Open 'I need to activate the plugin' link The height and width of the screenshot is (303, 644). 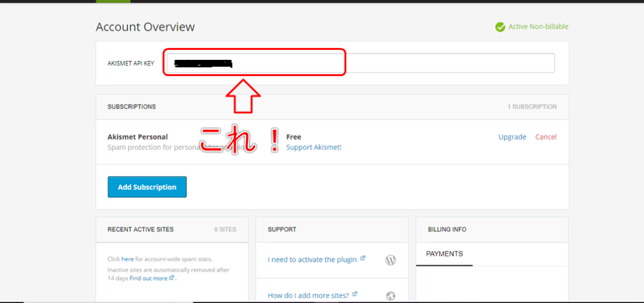pos(312,260)
